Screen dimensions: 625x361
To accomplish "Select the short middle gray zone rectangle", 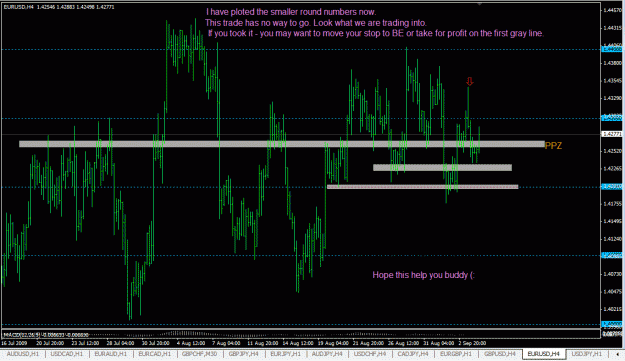I will pyautogui.click(x=442, y=168).
